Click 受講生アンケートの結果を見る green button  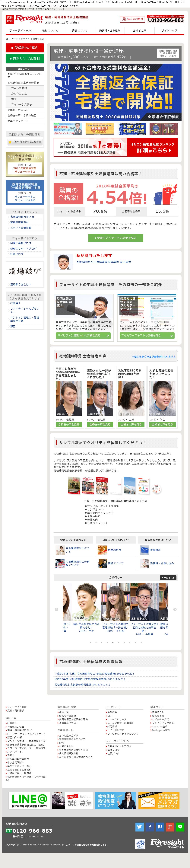(x=116, y=238)
